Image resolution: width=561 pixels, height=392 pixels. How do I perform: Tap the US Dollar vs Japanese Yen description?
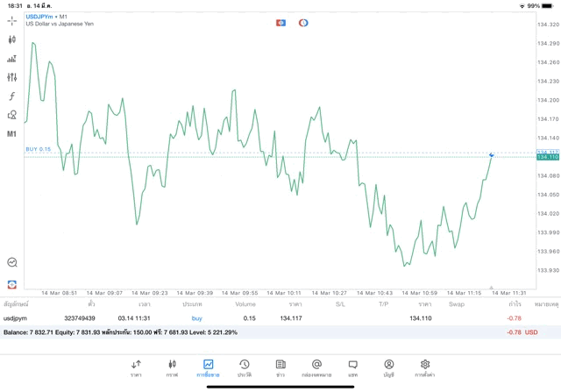[60, 24]
